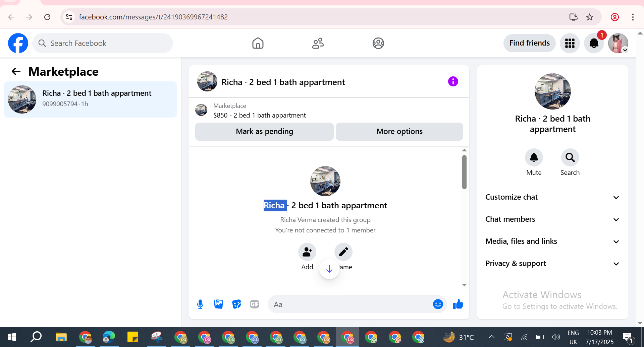Screen dimensions: 644x347
Task: Search within the conversation
Action: coord(570,157)
